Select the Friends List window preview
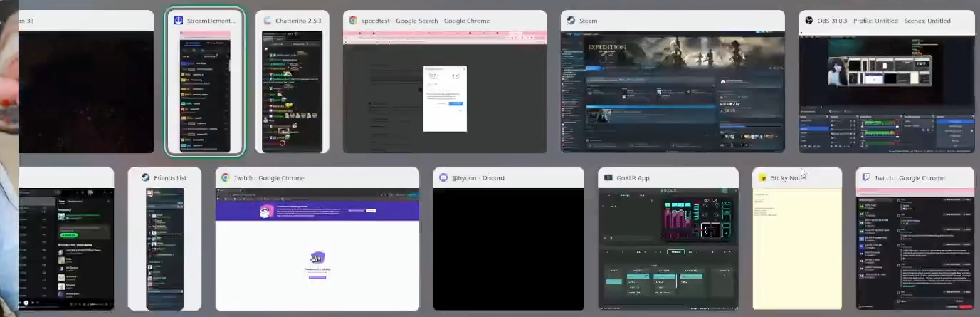Screen dimensions: 980x317 click(164, 249)
